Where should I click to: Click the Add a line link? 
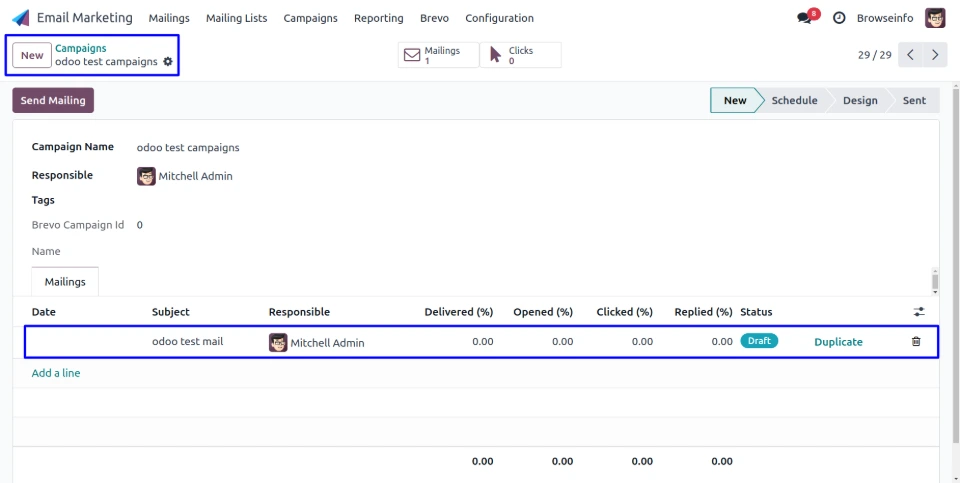(x=56, y=373)
